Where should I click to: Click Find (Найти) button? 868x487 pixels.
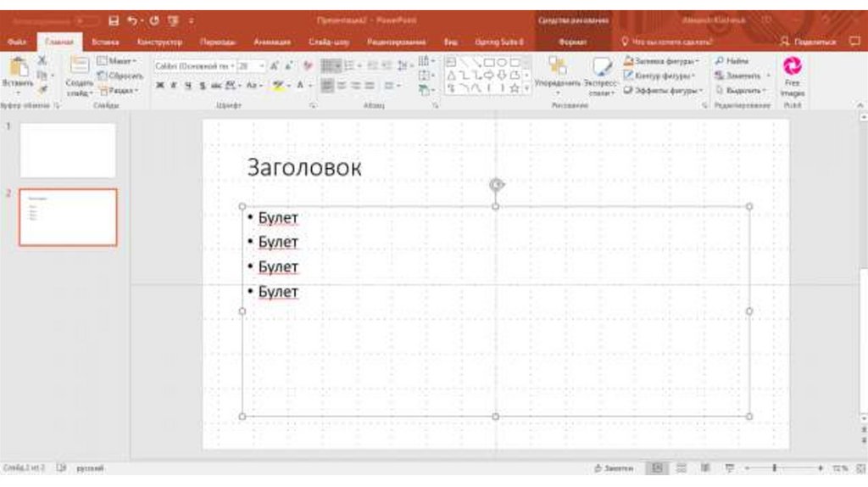(x=732, y=60)
